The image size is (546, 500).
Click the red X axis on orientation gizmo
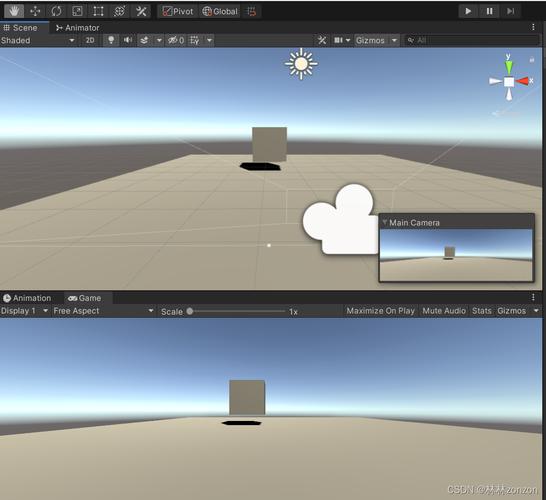(x=522, y=81)
